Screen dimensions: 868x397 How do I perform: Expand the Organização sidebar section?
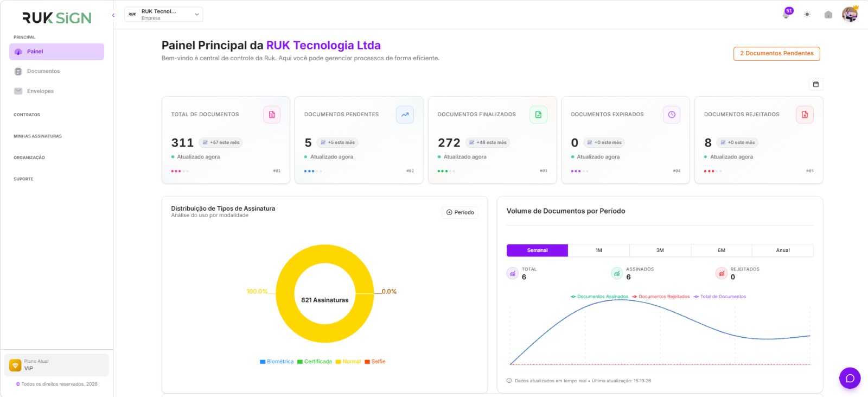[x=29, y=157]
